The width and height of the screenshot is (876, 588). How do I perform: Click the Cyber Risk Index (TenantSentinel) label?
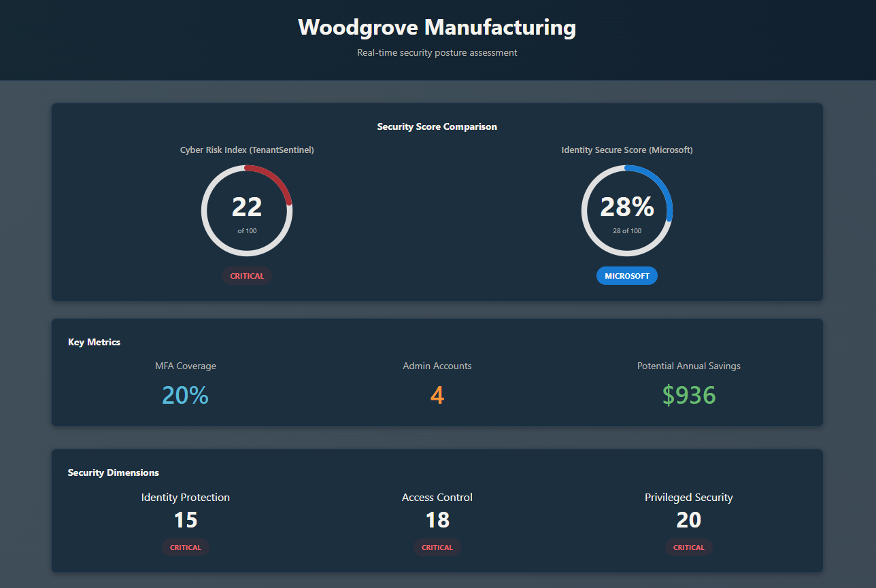[247, 150]
